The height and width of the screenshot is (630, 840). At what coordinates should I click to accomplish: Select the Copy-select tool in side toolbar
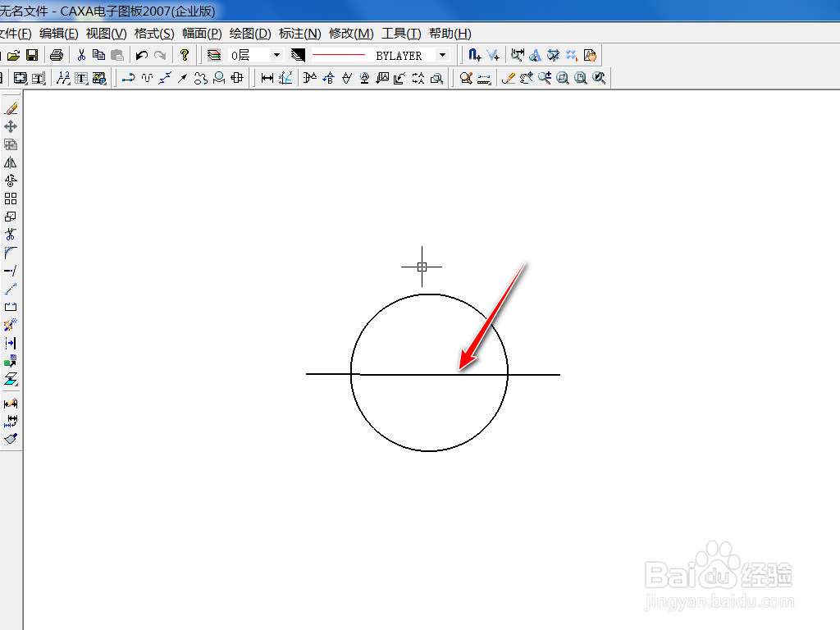pyautogui.click(x=11, y=144)
